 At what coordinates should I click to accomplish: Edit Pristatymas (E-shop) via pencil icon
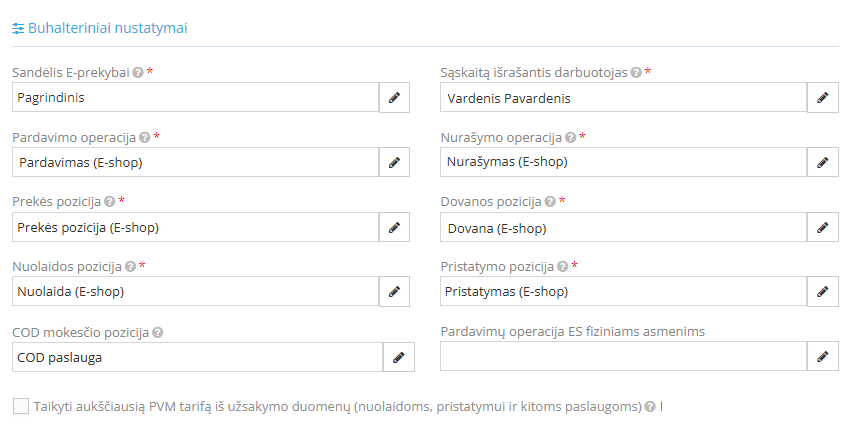click(x=823, y=292)
